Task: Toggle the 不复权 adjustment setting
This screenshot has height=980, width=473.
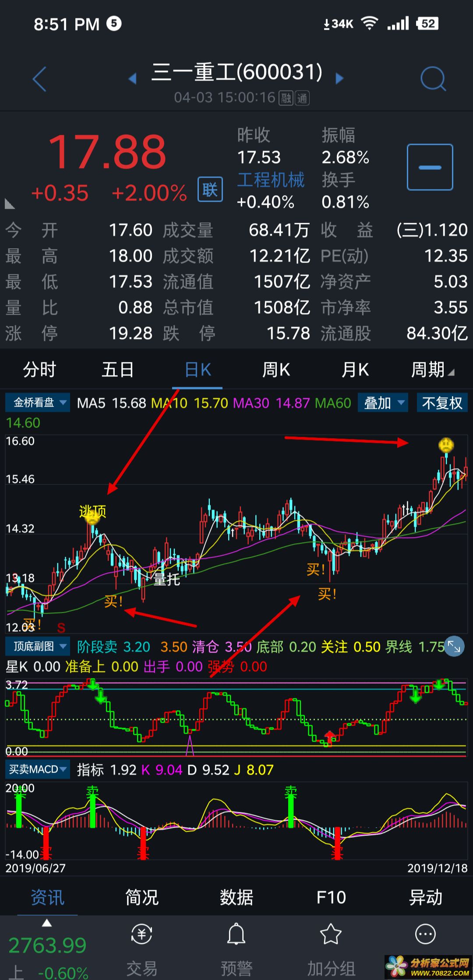Action: tap(442, 403)
